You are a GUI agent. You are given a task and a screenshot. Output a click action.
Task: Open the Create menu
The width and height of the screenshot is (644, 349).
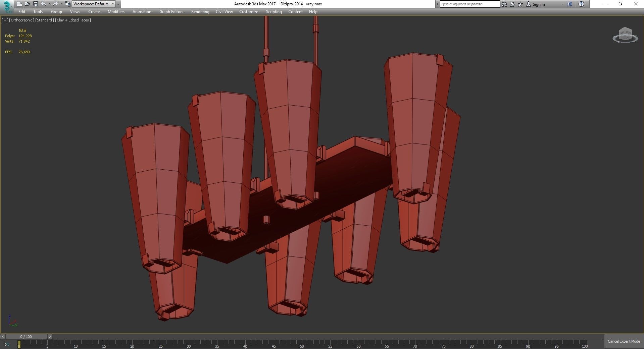coord(94,12)
